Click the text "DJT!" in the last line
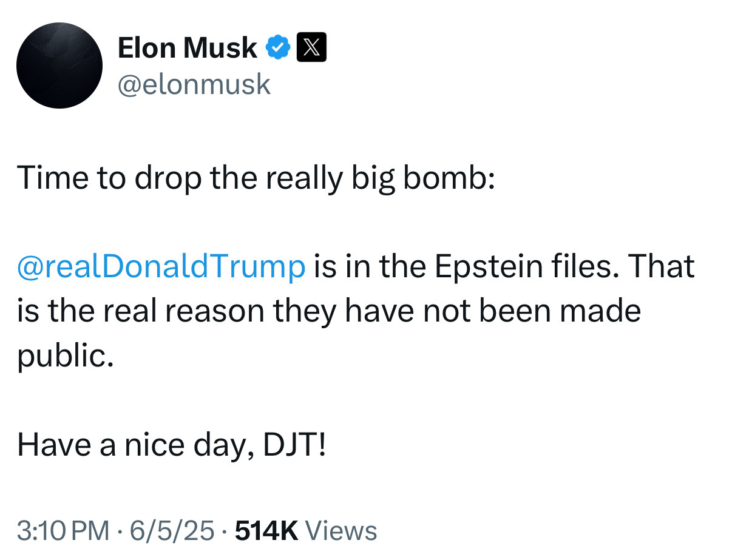Viewport: 732px width, 560px height. (295, 445)
